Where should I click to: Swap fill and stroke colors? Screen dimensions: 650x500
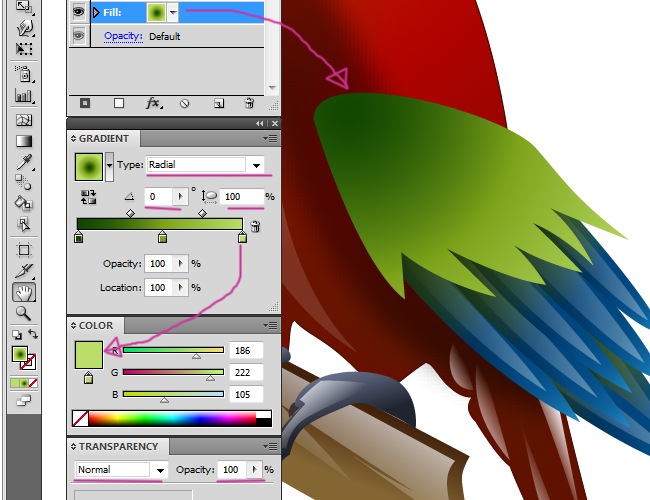[32, 334]
